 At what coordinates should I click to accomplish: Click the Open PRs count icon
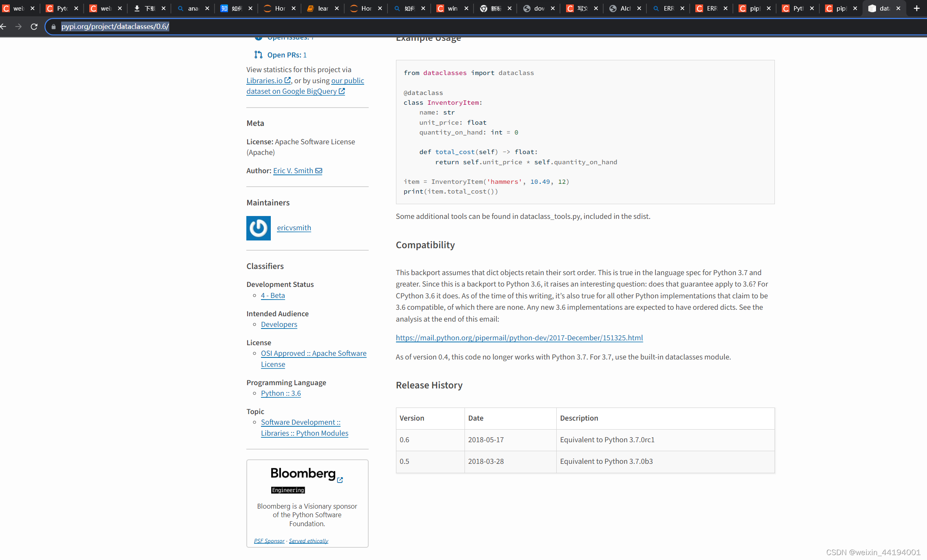click(259, 54)
